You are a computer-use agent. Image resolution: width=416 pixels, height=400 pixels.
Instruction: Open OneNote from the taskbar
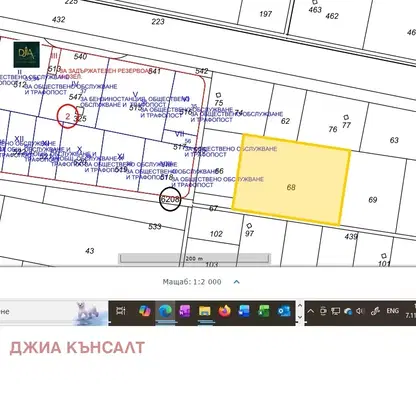pos(185,311)
